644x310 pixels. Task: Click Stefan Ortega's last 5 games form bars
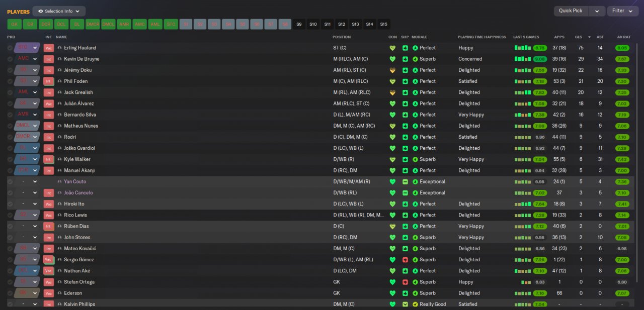point(526,282)
